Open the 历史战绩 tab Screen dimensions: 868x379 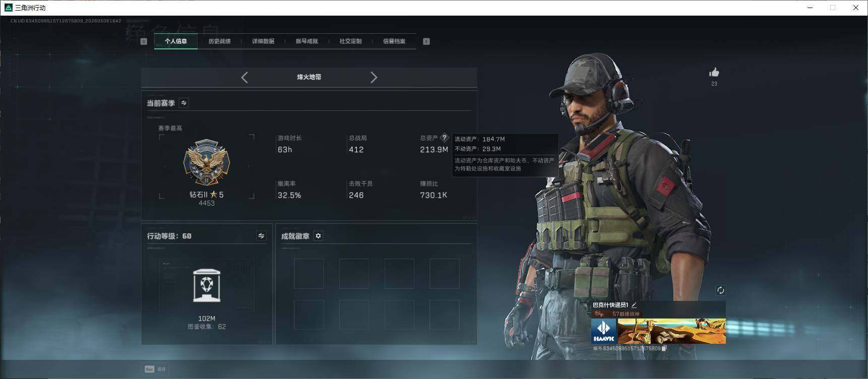coord(219,41)
